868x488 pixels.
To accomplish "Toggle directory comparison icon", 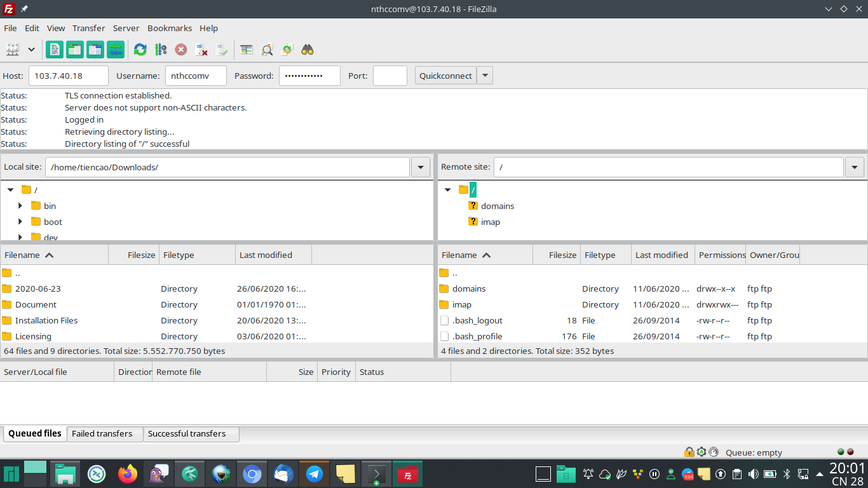I will coord(267,50).
